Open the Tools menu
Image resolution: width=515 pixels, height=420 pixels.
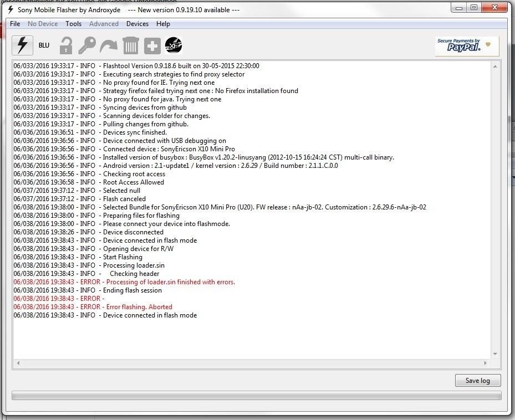pyautogui.click(x=73, y=24)
